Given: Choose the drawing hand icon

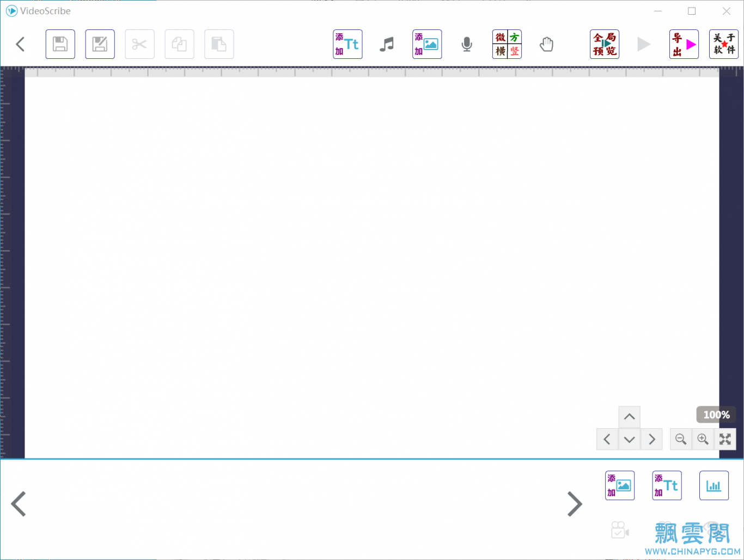Looking at the screenshot, I should click(546, 44).
